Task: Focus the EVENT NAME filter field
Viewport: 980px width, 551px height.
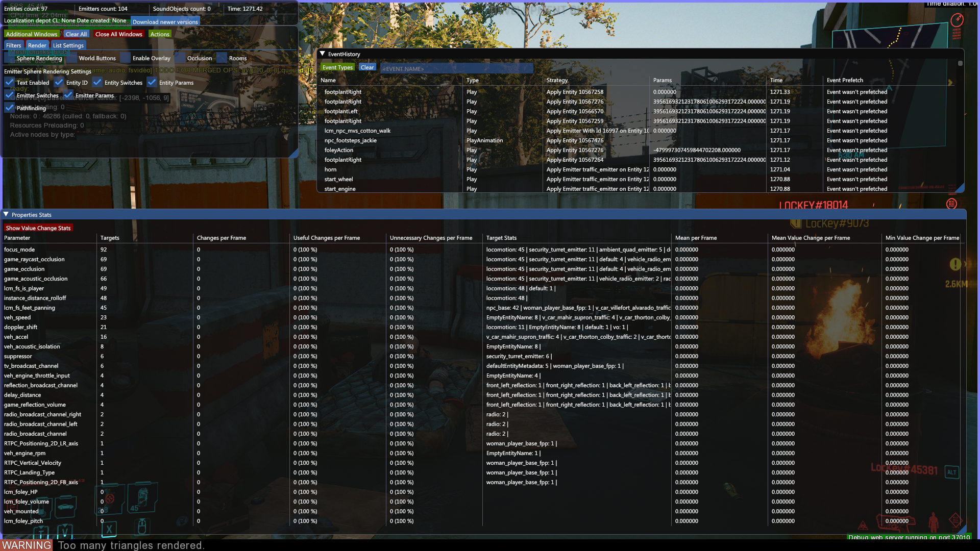Action: coord(456,68)
